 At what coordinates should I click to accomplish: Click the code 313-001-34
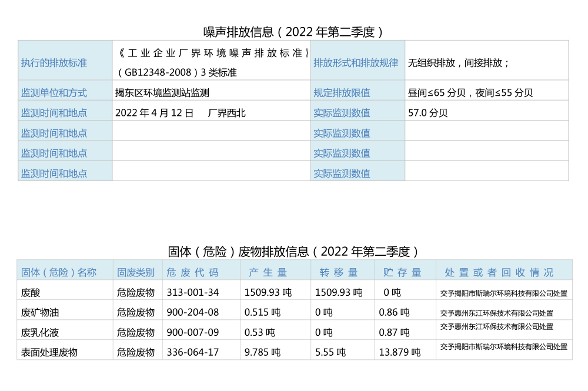click(192, 292)
